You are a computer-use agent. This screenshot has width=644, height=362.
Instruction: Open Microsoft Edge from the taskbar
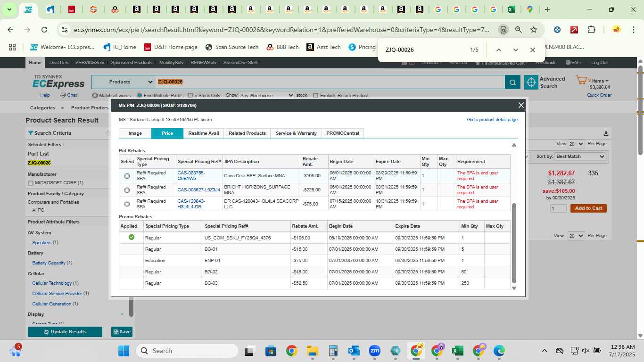click(x=499, y=351)
